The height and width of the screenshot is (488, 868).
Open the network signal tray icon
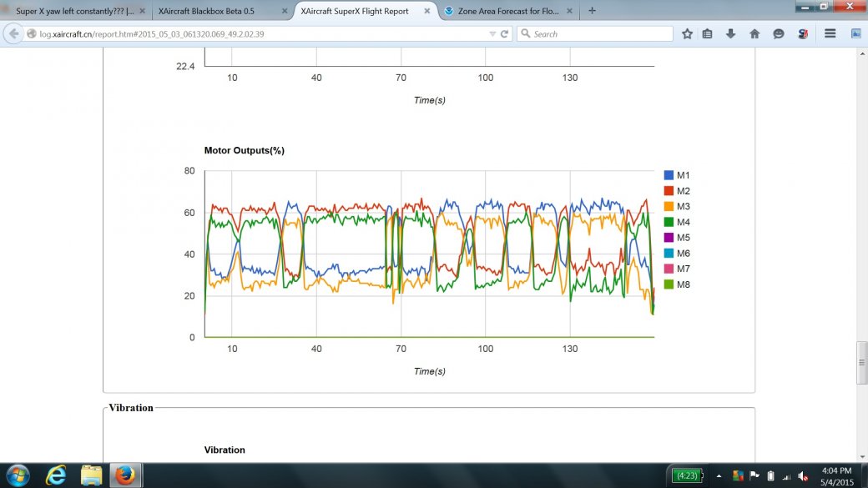(x=786, y=475)
